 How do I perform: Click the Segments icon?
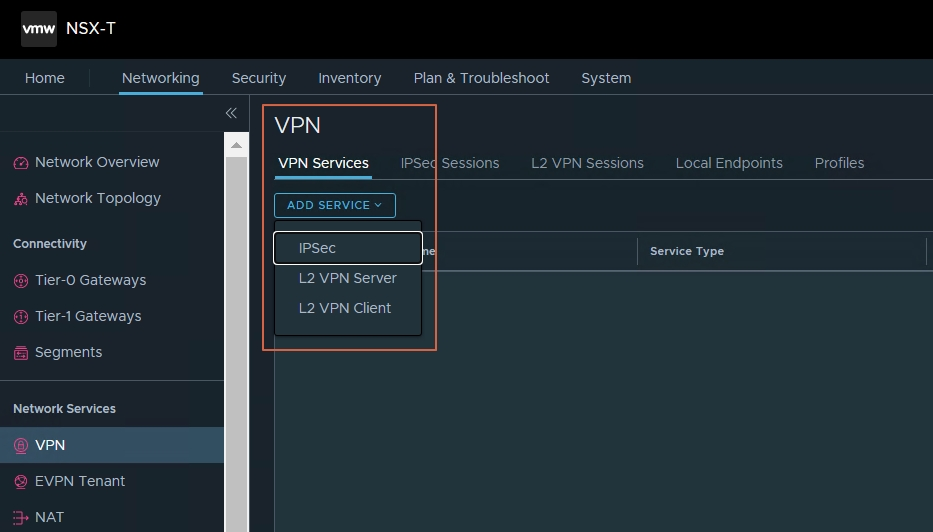pos(21,353)
